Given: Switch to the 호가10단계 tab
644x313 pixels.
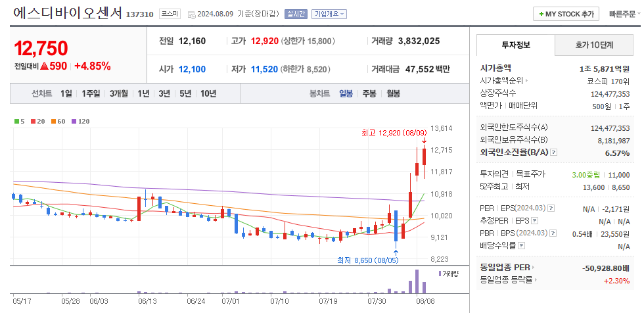Looking at the screenshot, I should tap(594, 45).
